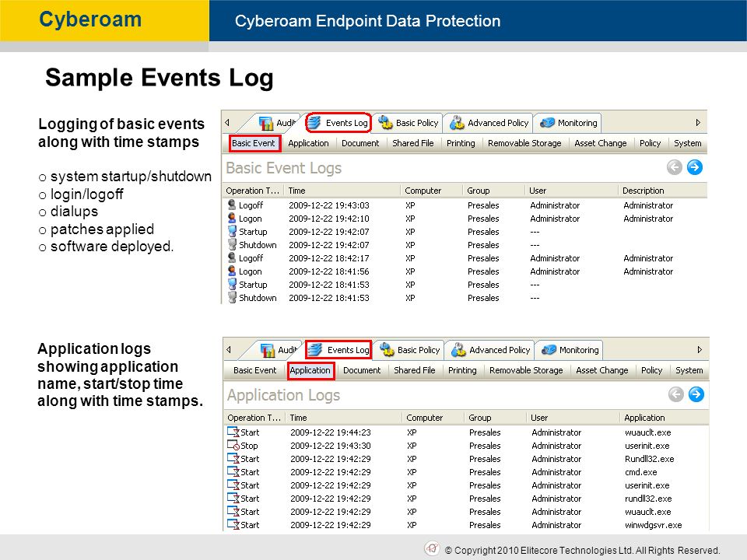Open the Document sub-tab in the upper panel
Screen dimensions: 747x560
coord(360,143)
